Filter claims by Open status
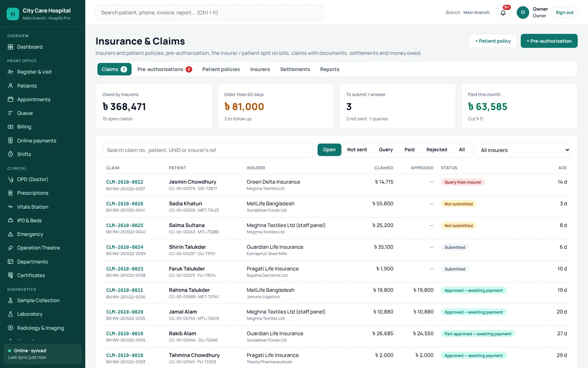Screen dimensions: 588x368 tap(329, 150)
